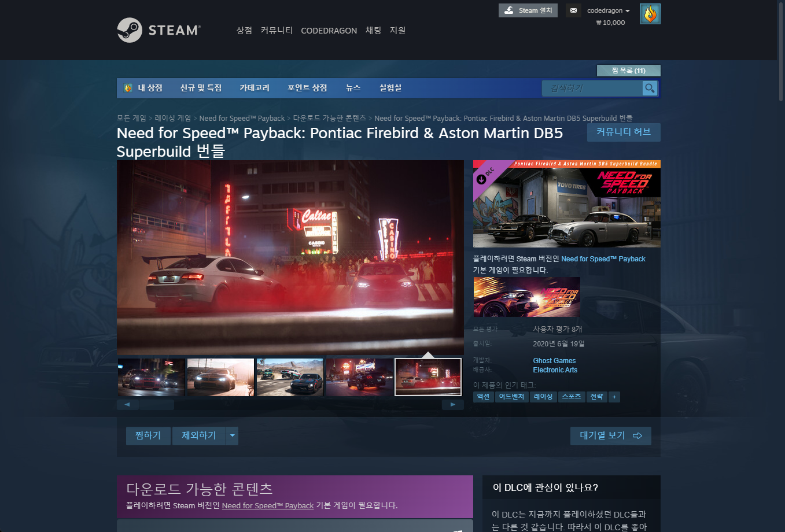Viewport: 785px width, 532px height.
Task: Click the Steam logo
Action: (159, 30)
